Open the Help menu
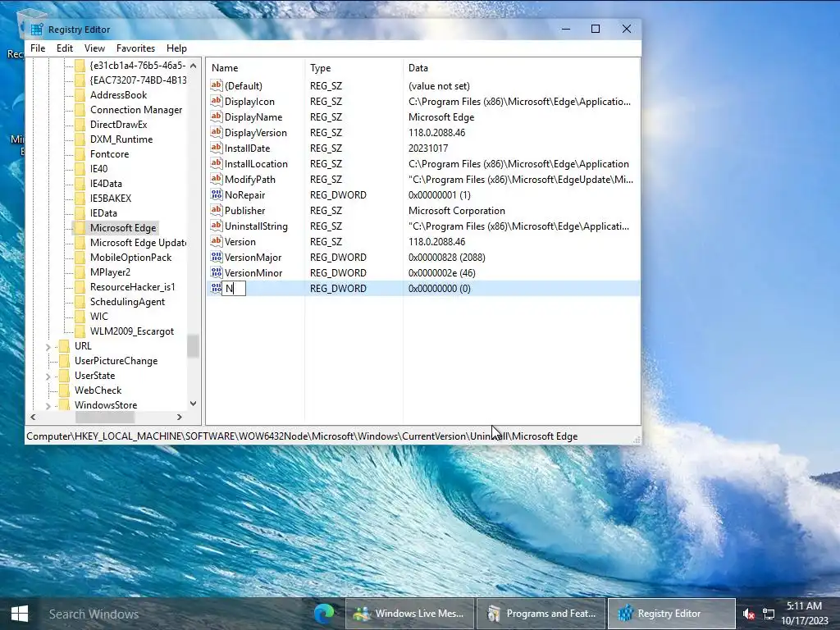Viewport: 840px width, 630px height. tap(177, 48)
